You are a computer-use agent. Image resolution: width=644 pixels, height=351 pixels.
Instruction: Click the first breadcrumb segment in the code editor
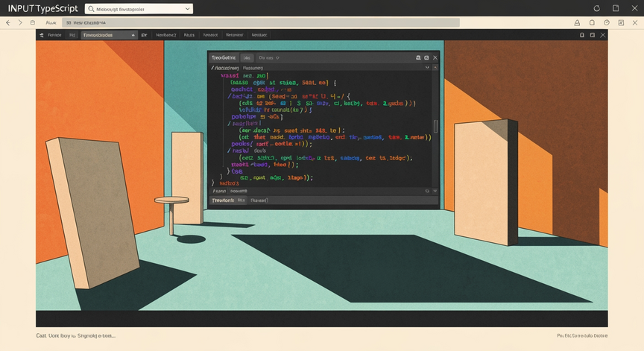point(225,68)
